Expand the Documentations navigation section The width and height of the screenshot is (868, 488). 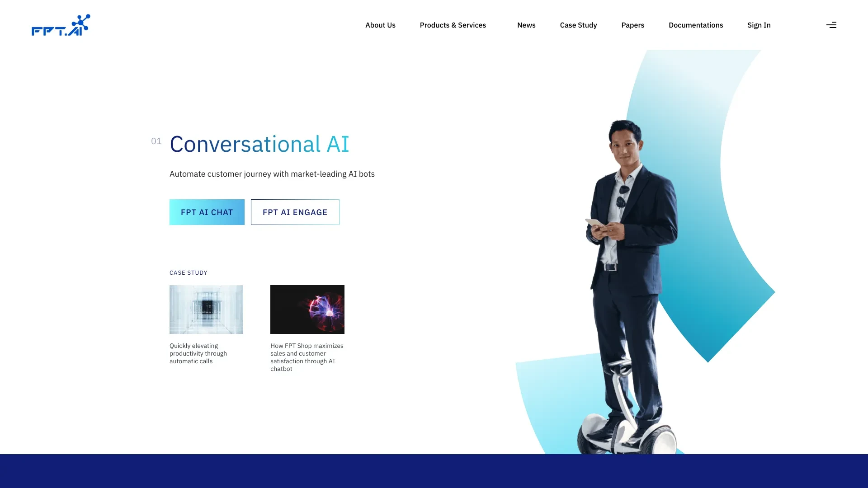[x=696, y=25]
